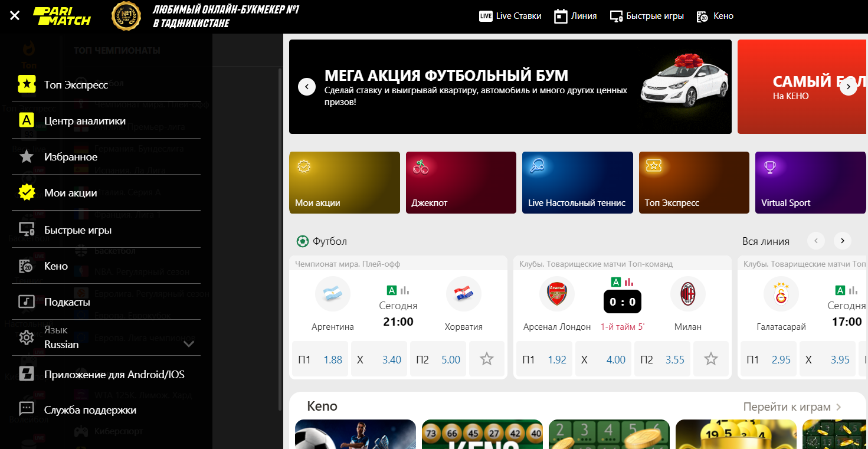Open Центр аналитики in side menu

tap(106, 120)
